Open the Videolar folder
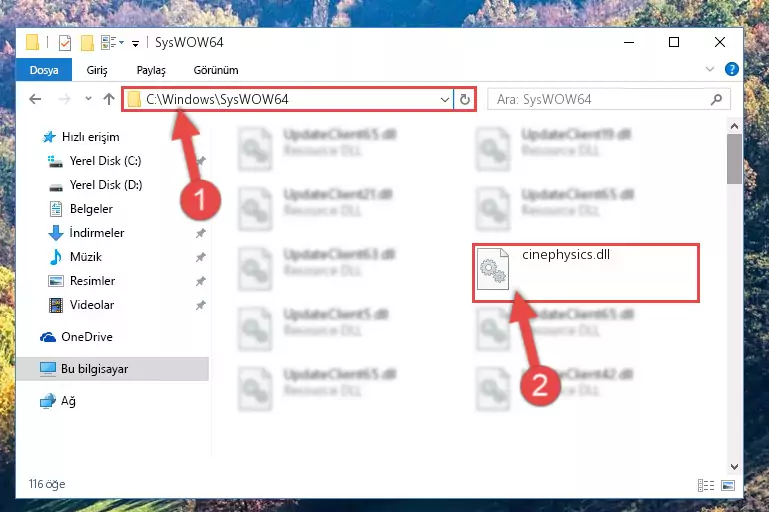Viewport: 769px width, 512px height. (x=81, y=305)
